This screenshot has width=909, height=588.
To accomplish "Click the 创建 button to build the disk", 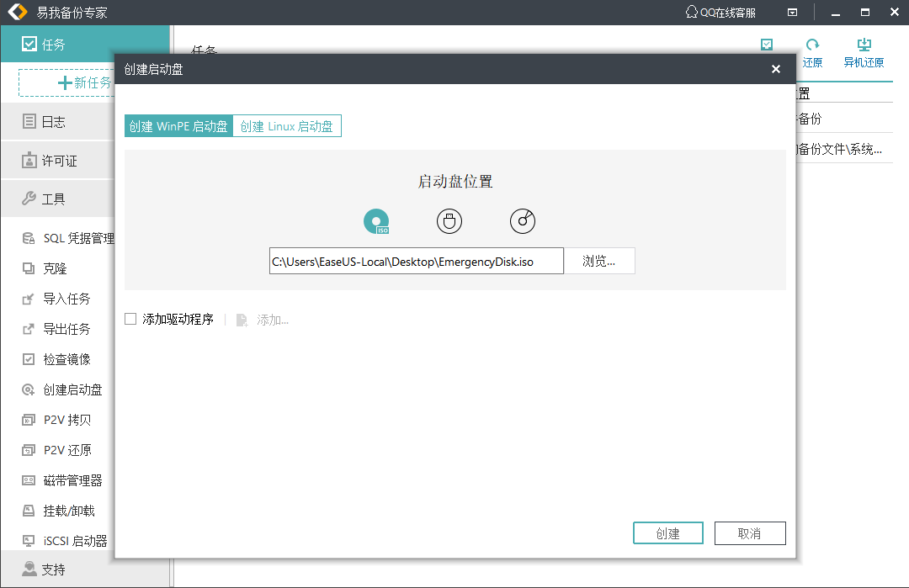I will point(667,532).
